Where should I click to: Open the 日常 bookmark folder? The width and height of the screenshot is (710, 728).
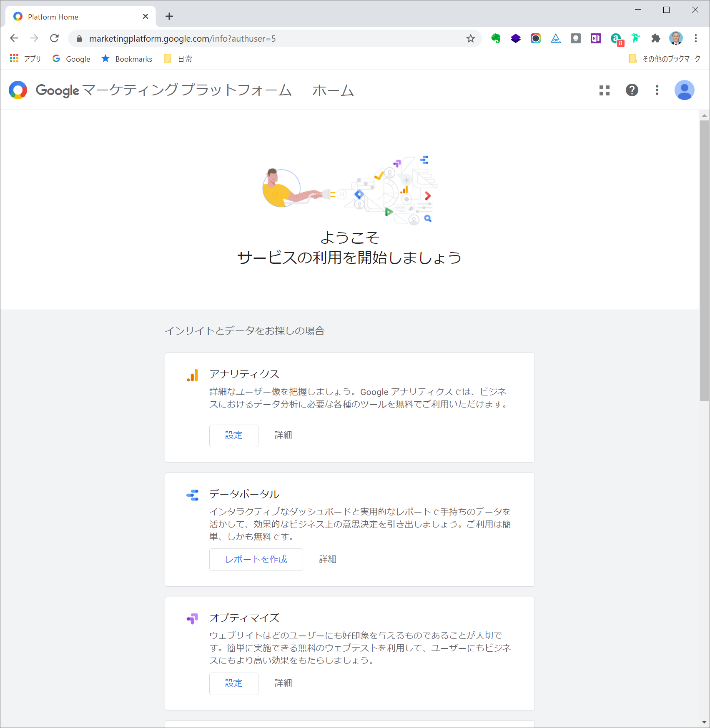[178, 59]
